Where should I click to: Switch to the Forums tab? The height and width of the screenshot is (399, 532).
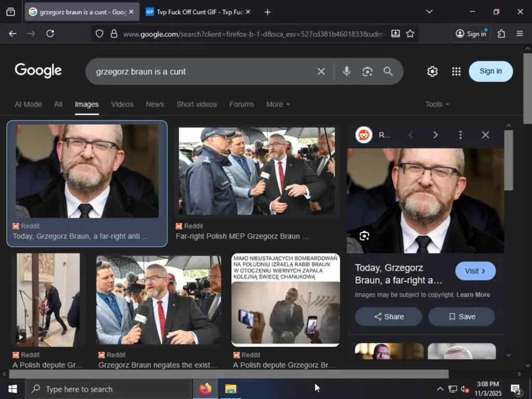coord(241,104)
